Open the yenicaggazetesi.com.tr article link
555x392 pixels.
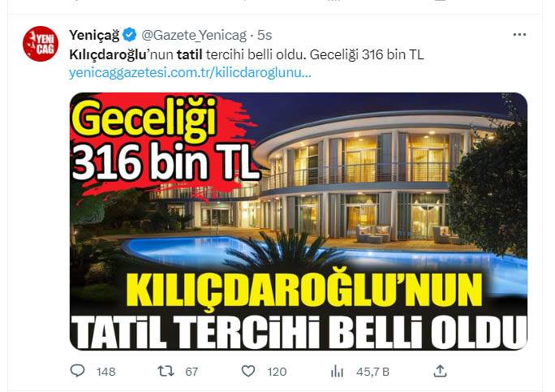(x=190, y=72)
